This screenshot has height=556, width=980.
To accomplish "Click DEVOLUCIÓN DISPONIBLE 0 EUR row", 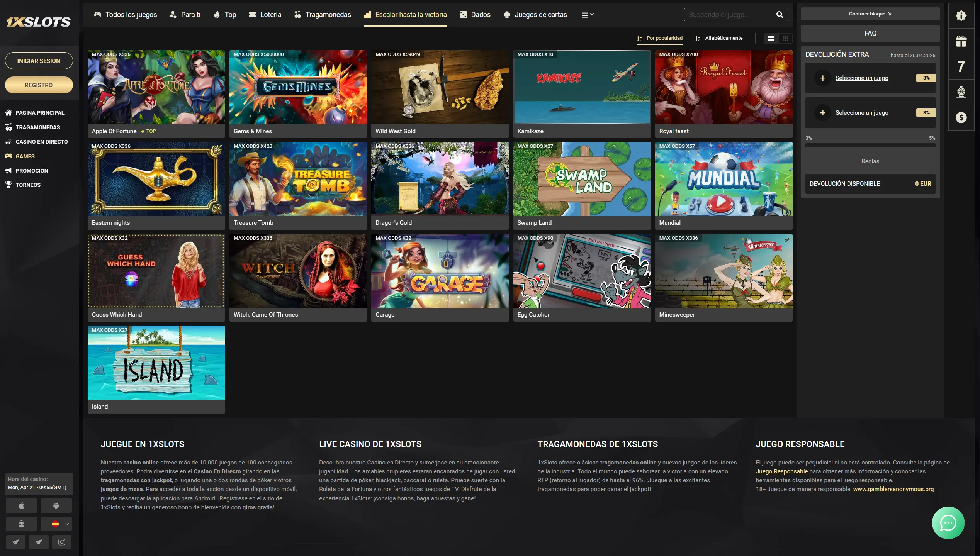I will pyautogui.click(x=870, y=184).
